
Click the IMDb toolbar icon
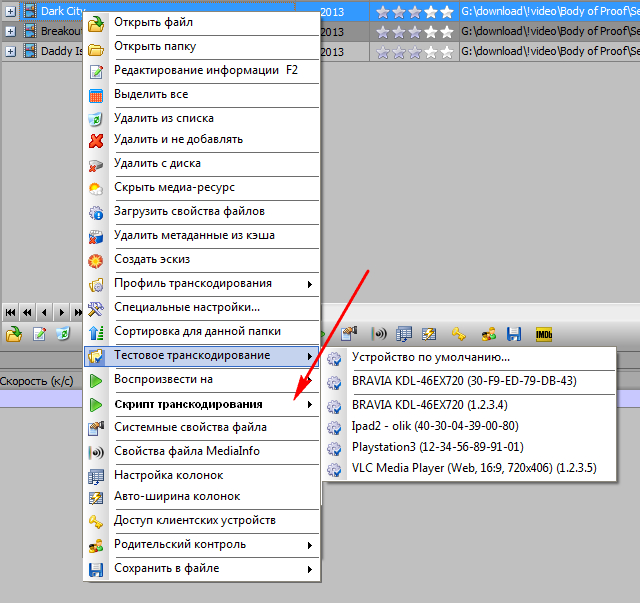pos(545,333)
